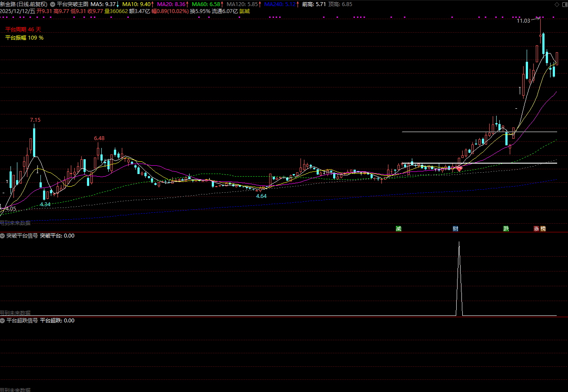568x392 pixels.
Task: Open the 平台突破主图 indicator dropdown
Action: [53, 4]
